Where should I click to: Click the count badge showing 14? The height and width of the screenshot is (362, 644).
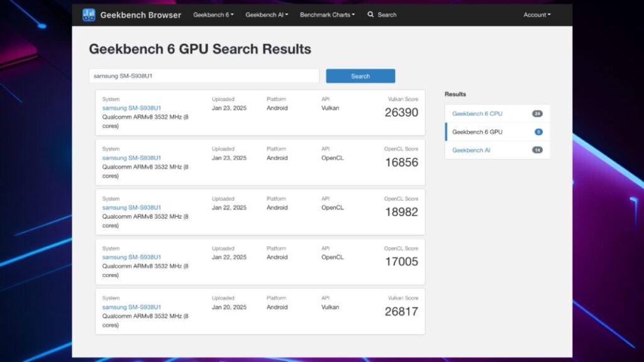[x=537, y=150]
